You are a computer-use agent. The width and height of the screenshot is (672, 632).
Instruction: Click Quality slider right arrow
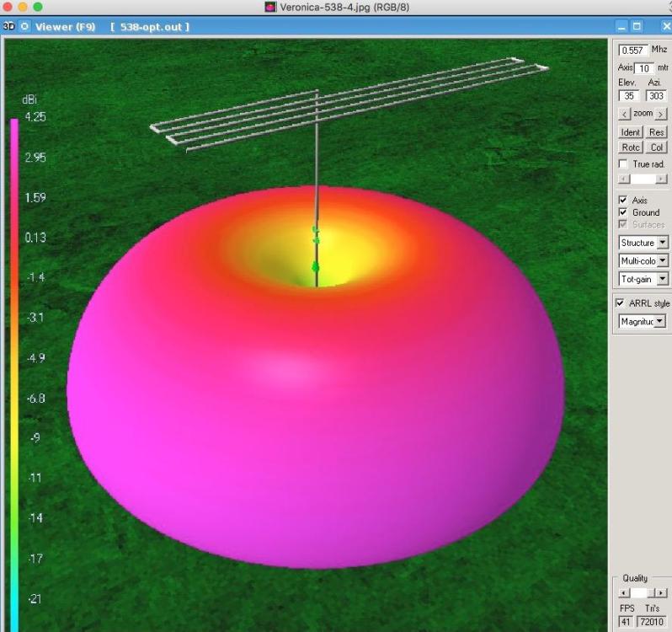coord(661,593)
